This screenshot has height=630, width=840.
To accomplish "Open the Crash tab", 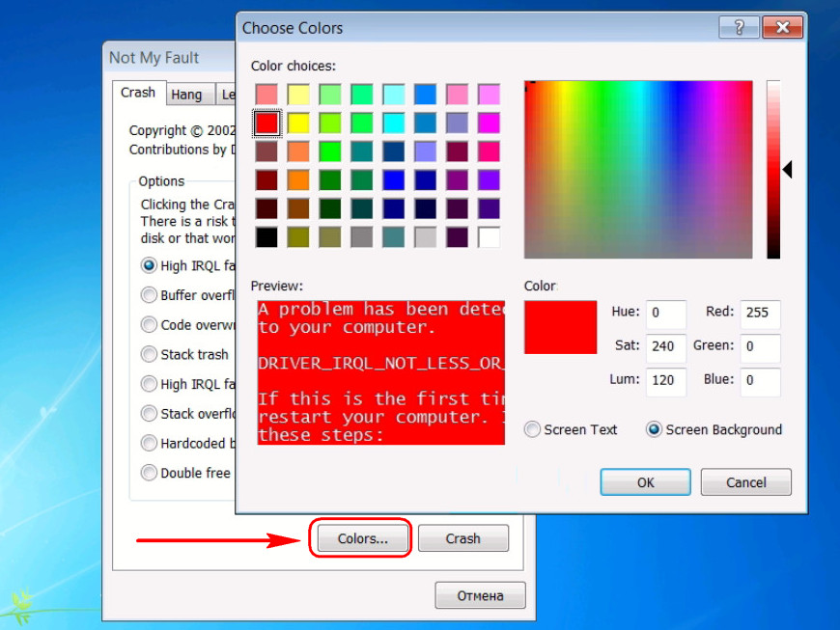I will click(x=138, y=93).
